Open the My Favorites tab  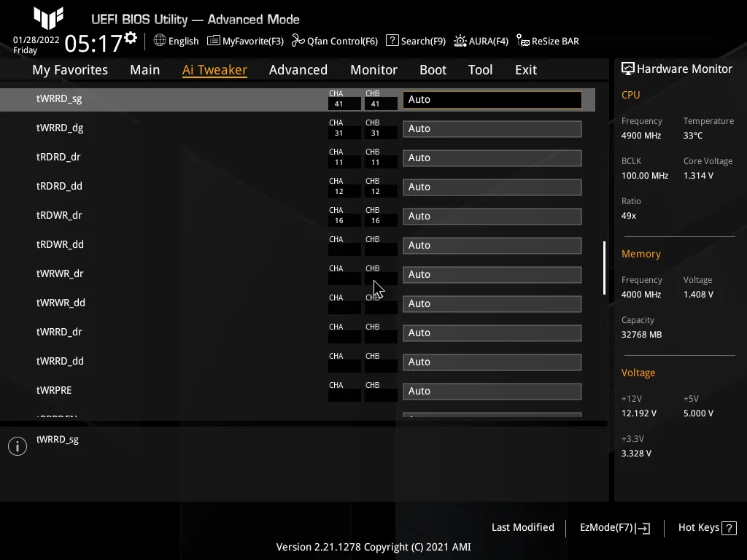tap(70, 70)
